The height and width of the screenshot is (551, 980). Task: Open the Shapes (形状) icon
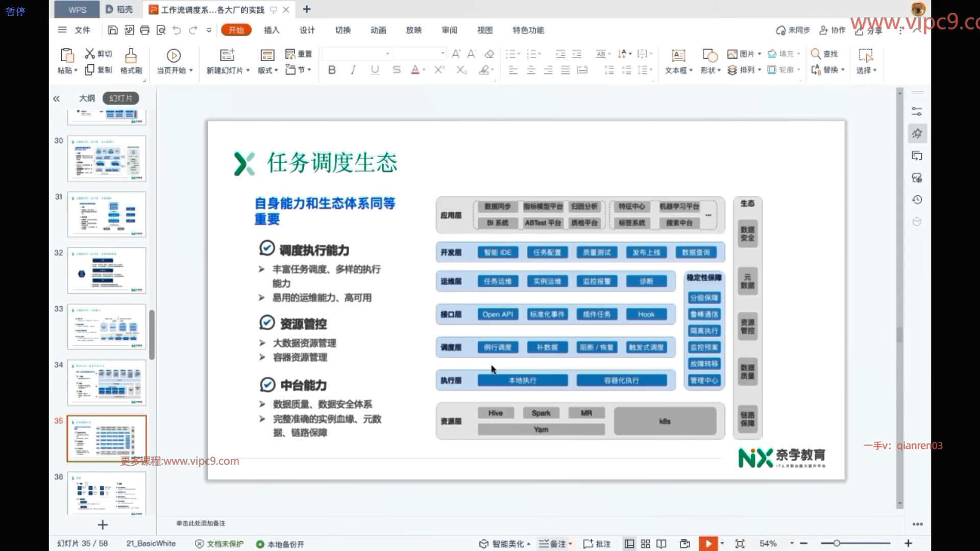(x=709, y=55)
